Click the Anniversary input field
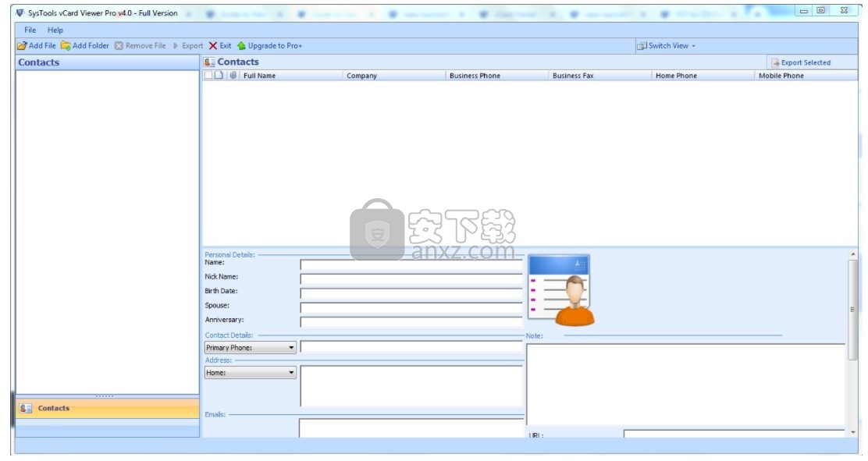Image resolution: width=868 pixels, height=461 pixels. [x=411, y=322]
